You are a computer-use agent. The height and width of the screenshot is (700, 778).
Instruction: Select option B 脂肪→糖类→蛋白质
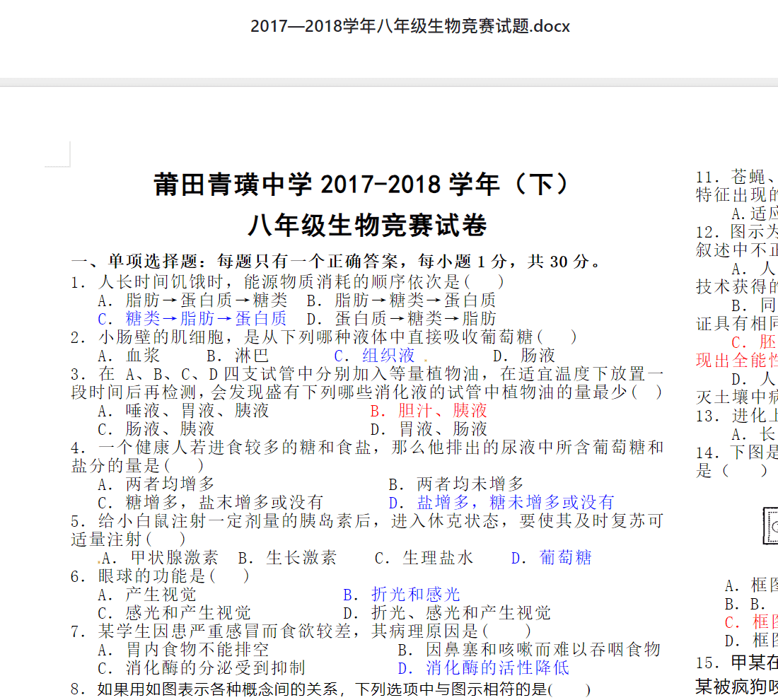click(401, 300)
